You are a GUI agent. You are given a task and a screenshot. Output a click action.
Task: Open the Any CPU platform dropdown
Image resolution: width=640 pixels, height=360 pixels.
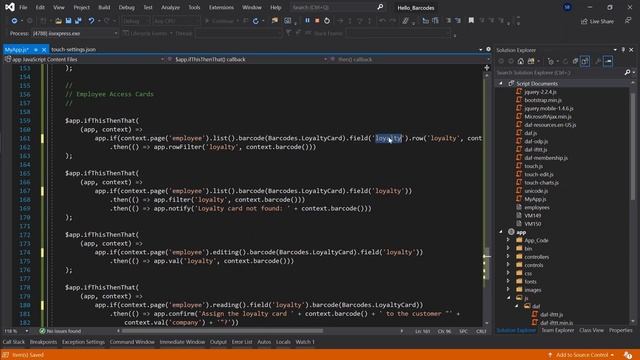pos(176,21)
